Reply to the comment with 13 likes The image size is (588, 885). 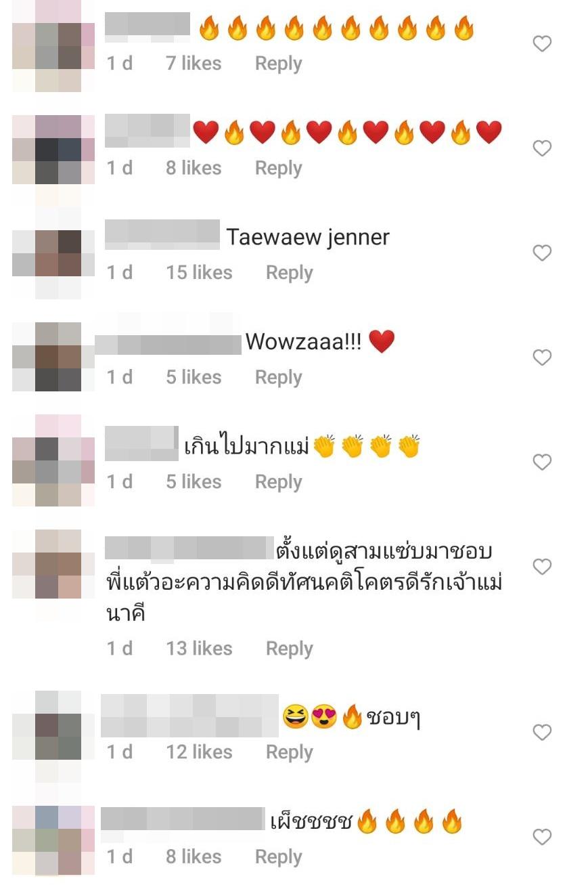pos(289,649)
